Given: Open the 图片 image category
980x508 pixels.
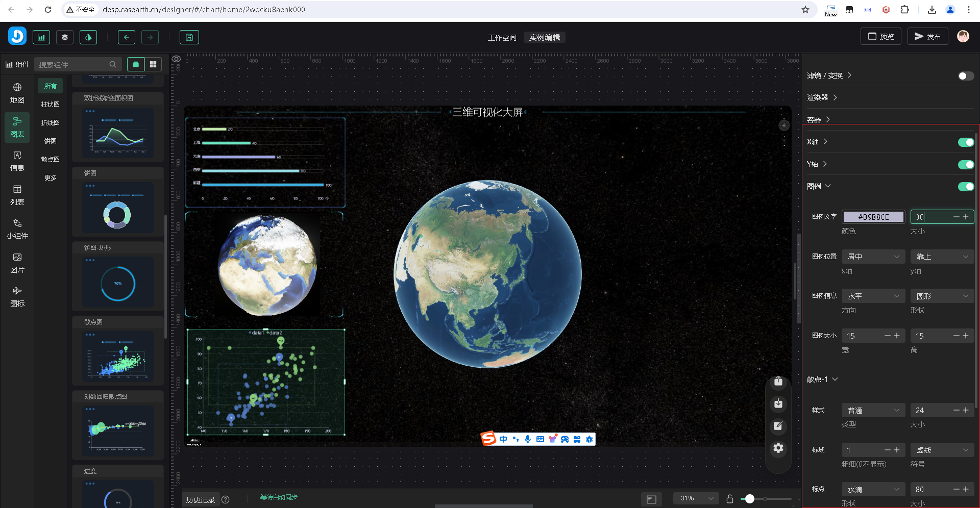Looking at the screenshot, I should pos(17,263).
